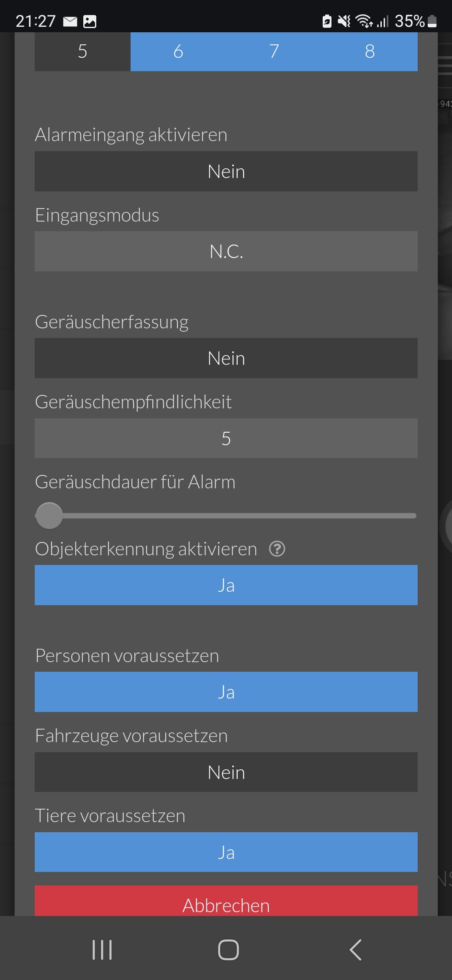This screenshot has width=452, height=980.
Task: Select number 7 in the top row
Action: click(x=274, y=52)
